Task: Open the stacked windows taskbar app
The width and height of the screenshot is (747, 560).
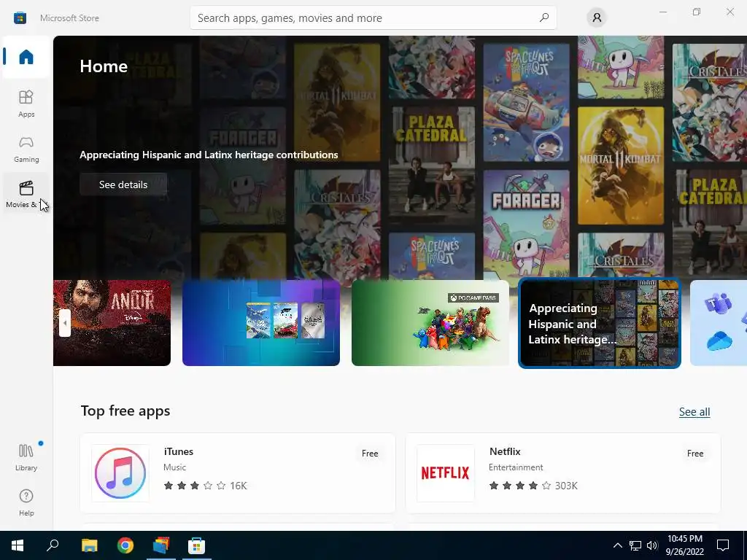Action: point(161,545)
